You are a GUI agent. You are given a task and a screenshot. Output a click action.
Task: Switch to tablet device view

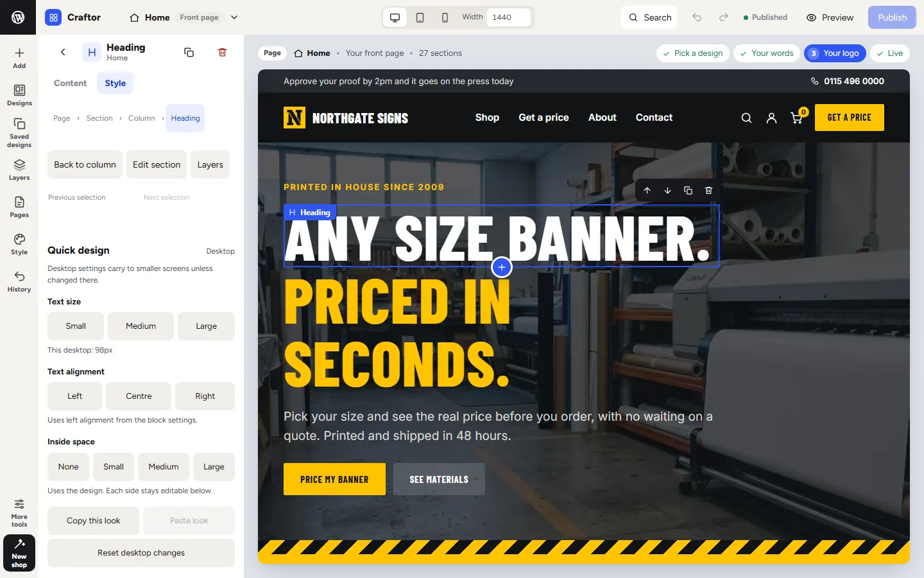tap(420, 17)
